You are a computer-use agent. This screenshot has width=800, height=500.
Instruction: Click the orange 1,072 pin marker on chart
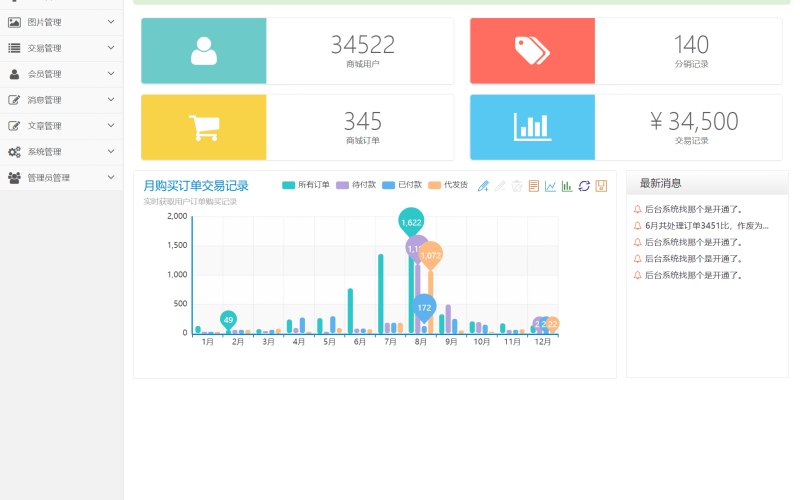coord(431,255)
